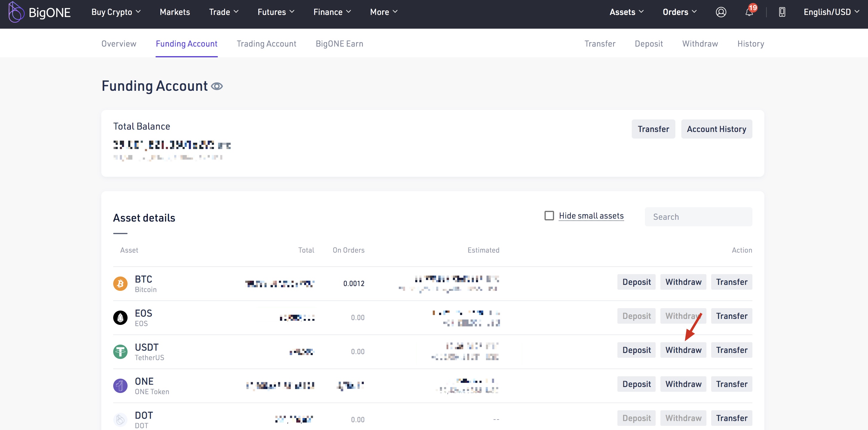Switch to the Trading Account tab
Screen dimensions: 868x430
266,44
